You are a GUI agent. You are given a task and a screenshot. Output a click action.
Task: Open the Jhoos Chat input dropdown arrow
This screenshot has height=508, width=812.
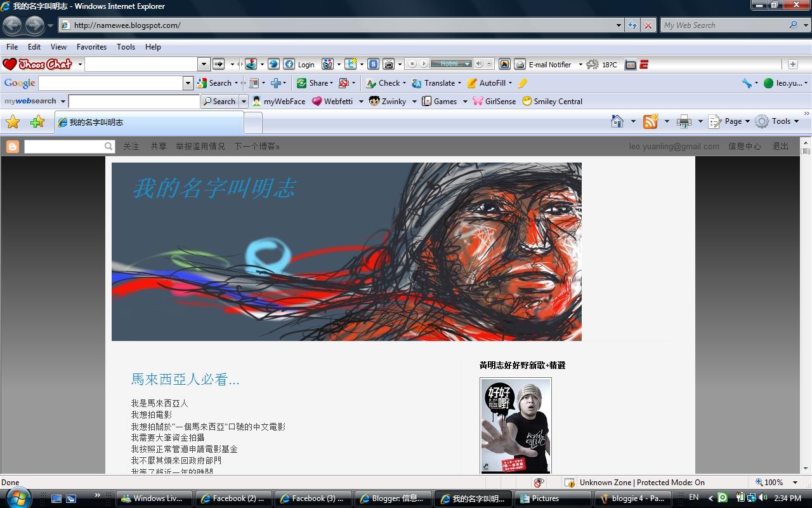(204, 64)
